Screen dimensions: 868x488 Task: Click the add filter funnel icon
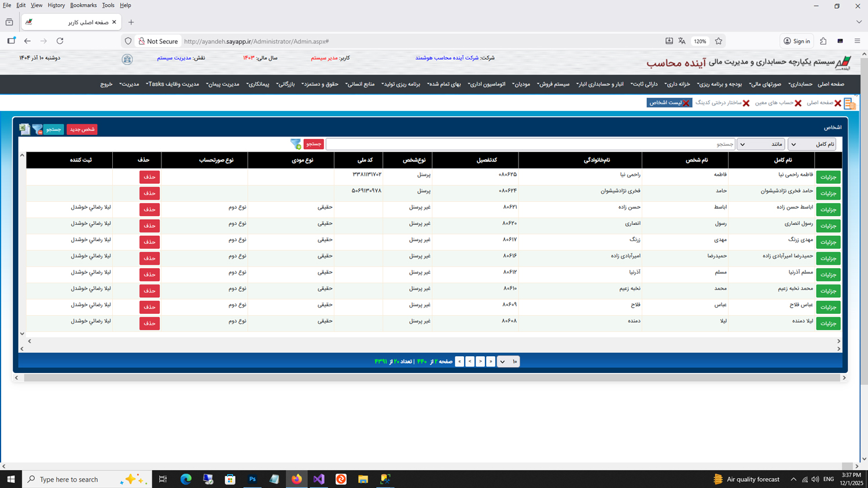tap(296, 144)
